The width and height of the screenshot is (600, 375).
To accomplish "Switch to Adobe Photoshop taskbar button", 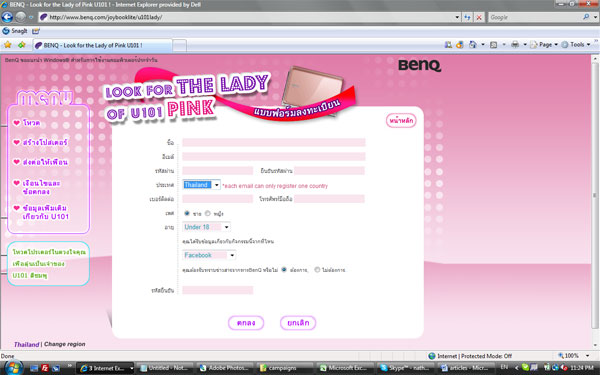I will [225, 368].
